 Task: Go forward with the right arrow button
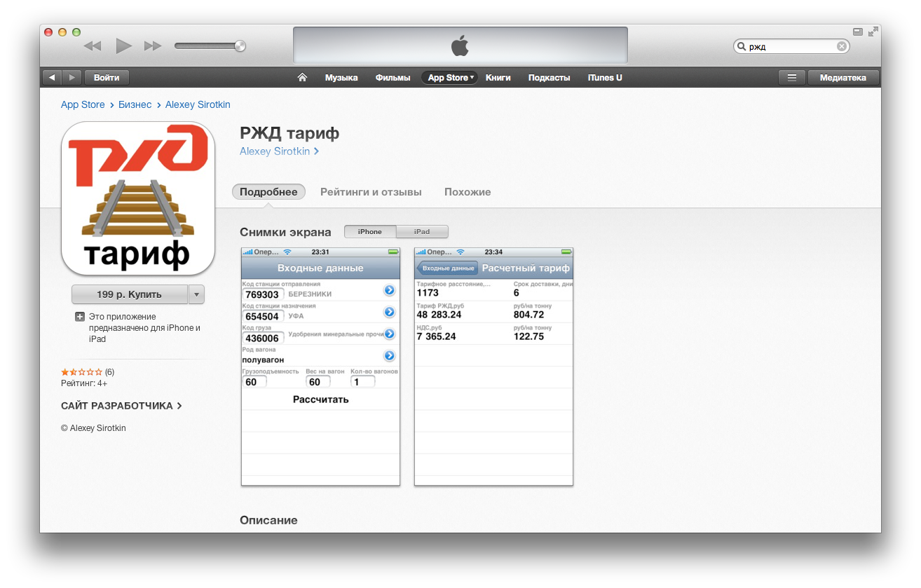pos(72,78)
